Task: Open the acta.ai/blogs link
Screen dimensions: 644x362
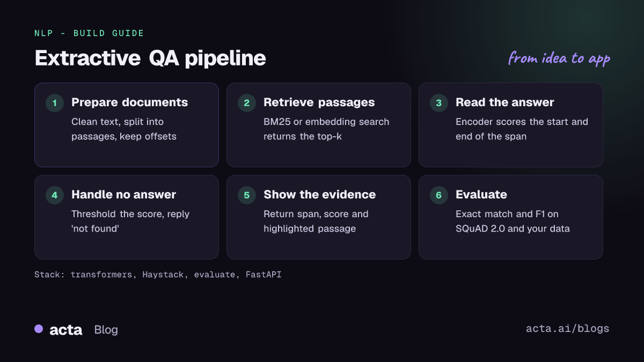Action: pyautogui.click(x=568, y=329)
